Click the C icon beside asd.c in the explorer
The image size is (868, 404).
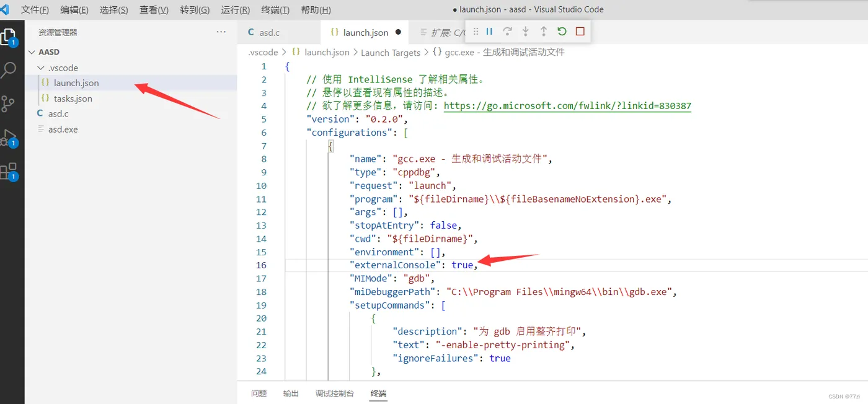[40, 113]
